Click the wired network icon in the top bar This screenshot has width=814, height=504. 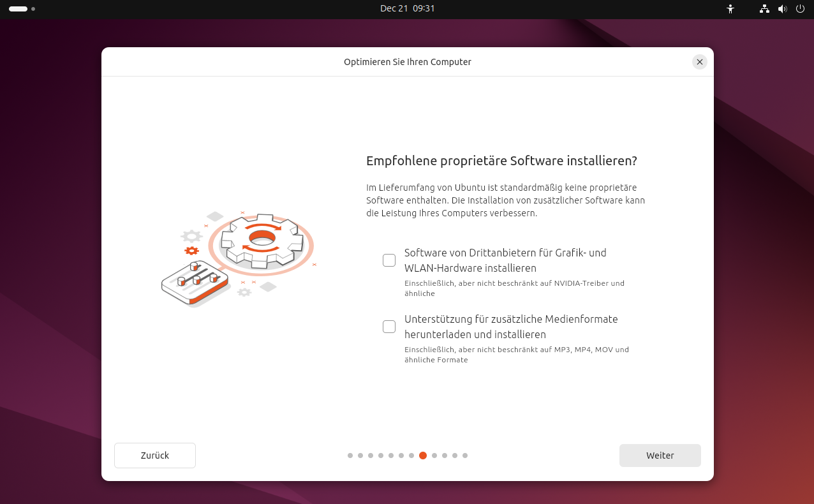point(764,9)
